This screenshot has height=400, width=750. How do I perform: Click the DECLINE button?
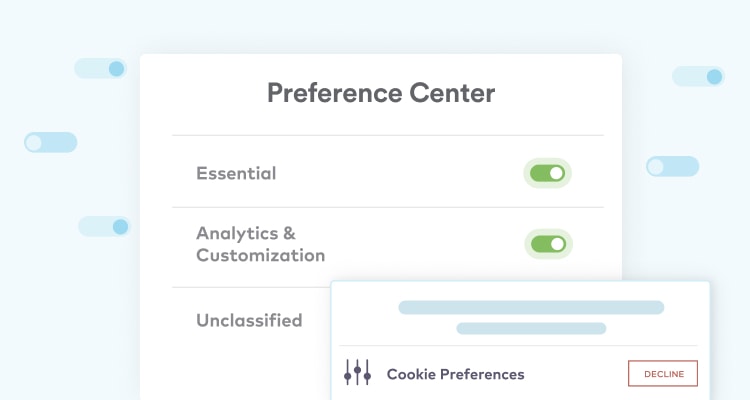pyautogui.click(x=663, y=373)
